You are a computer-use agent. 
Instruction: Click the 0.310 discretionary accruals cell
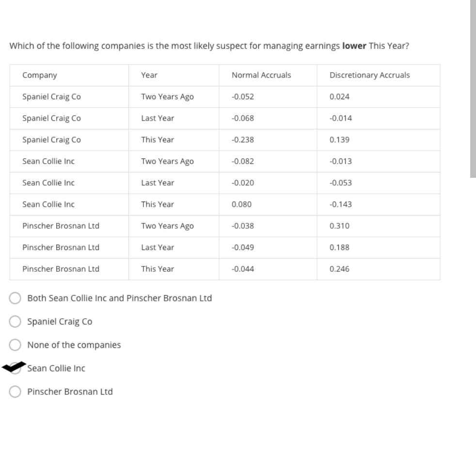click(x=339, y=226)
